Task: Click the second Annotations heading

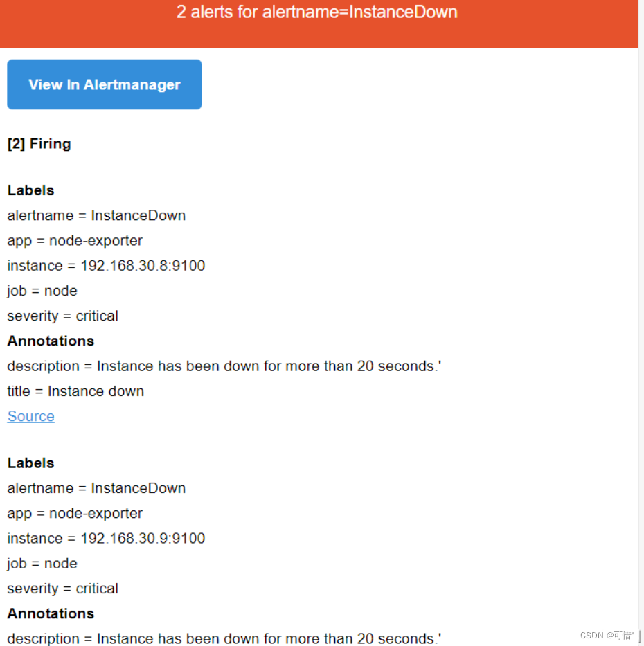Action: 51,613
